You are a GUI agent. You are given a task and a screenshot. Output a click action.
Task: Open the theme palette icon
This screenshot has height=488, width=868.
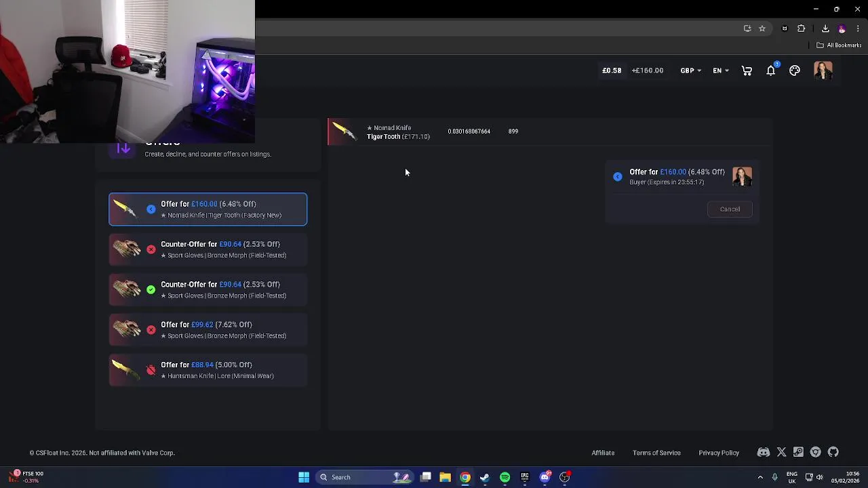[795, 70]
